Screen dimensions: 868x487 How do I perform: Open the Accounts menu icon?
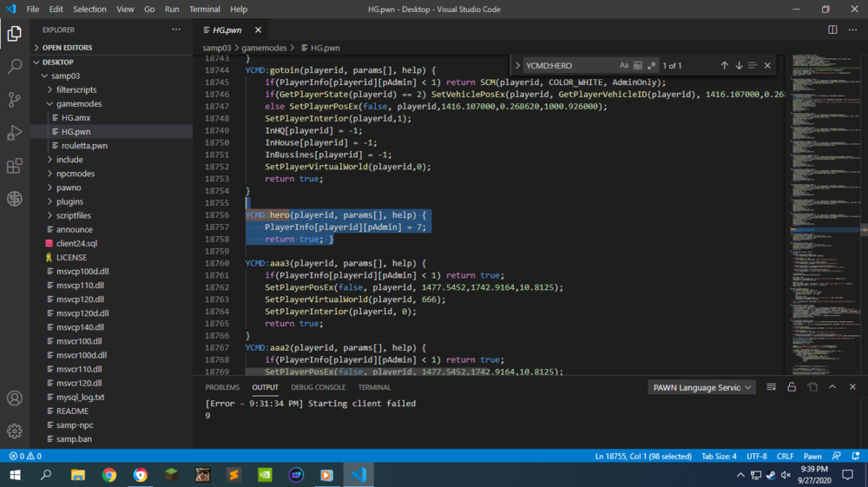(15, 398)
